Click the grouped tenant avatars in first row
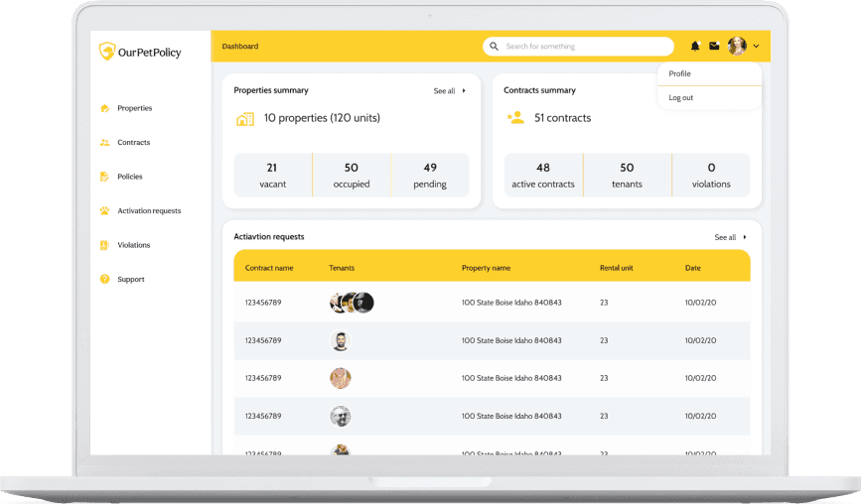Viewport: 862px width, 504px height. (x=352, y=303)
